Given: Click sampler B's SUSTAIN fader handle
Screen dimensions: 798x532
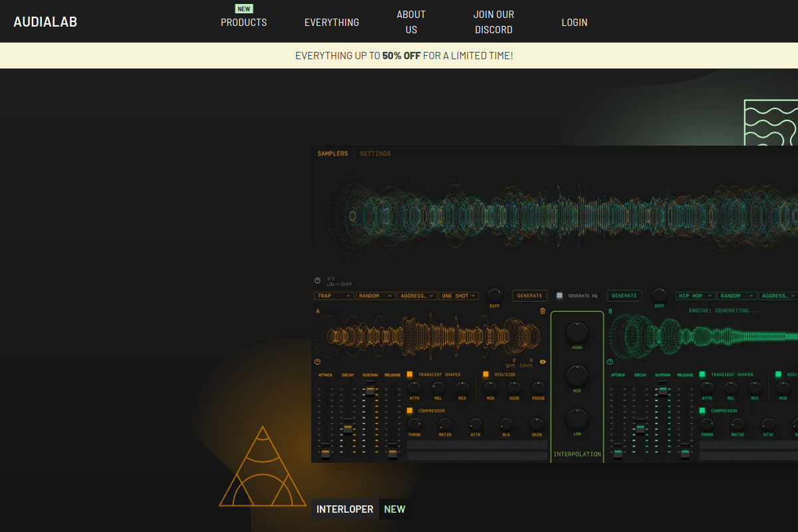Looking at the screenshot, I should pyautogui.click(x=662, y=390).
